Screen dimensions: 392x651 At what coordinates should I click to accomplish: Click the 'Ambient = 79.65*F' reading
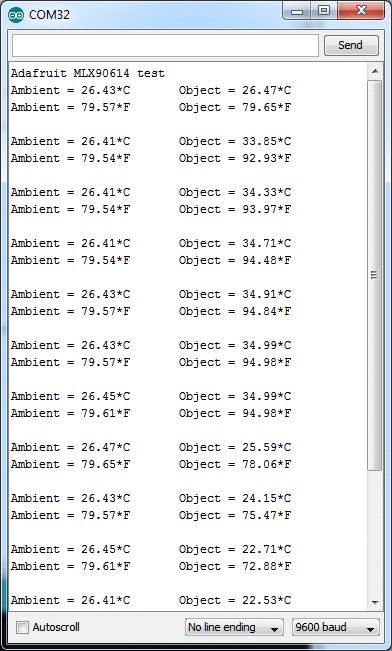coord(70,465)
